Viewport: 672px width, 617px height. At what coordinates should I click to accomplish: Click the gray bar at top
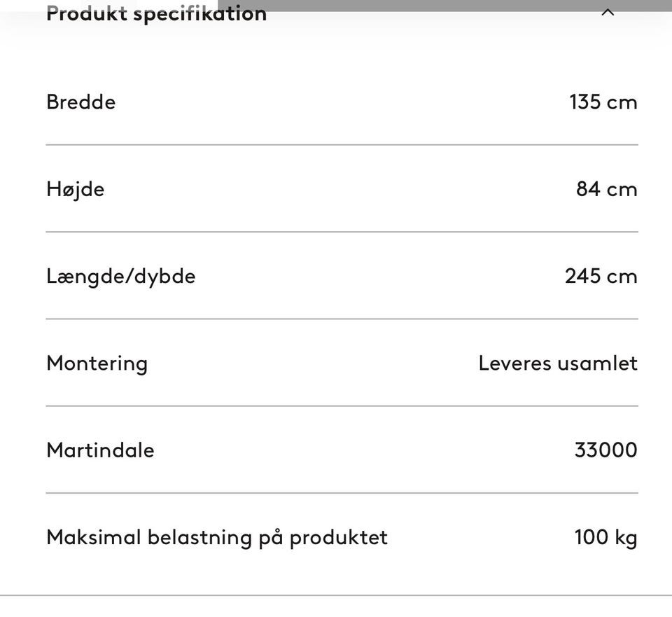[x=445, y=6]
